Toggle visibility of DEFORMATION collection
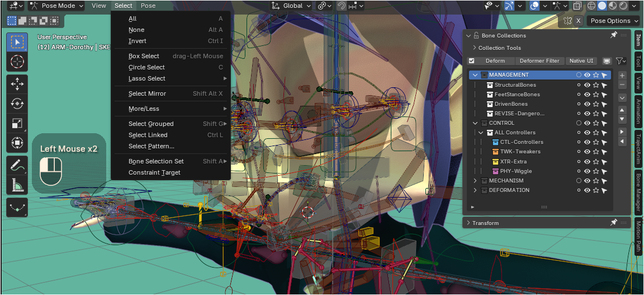Image resolution: width=644 pixels, height=295 pixels. coord(588,190)
